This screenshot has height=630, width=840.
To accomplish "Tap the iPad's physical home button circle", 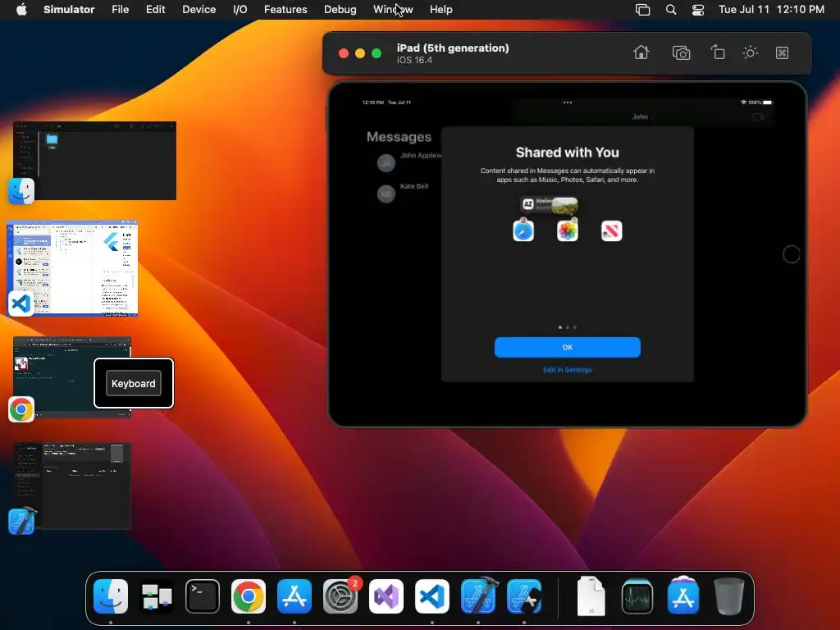I will (x=792, y=254).
